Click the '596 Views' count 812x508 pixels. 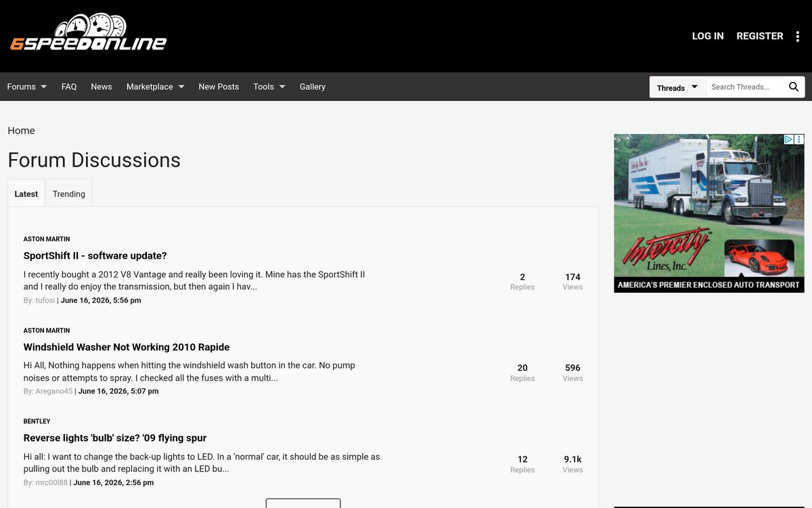[572, 373]
